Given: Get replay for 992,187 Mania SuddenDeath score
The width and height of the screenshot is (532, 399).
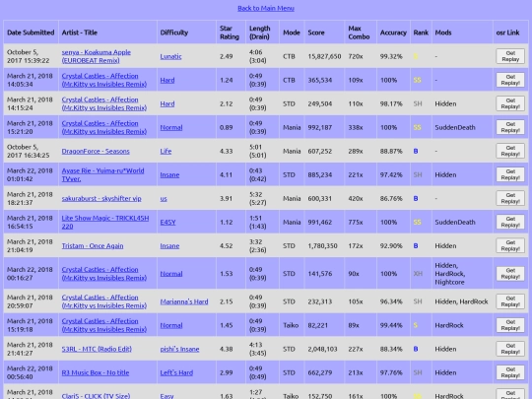Looking at the screenshot, I should [510, 127].
